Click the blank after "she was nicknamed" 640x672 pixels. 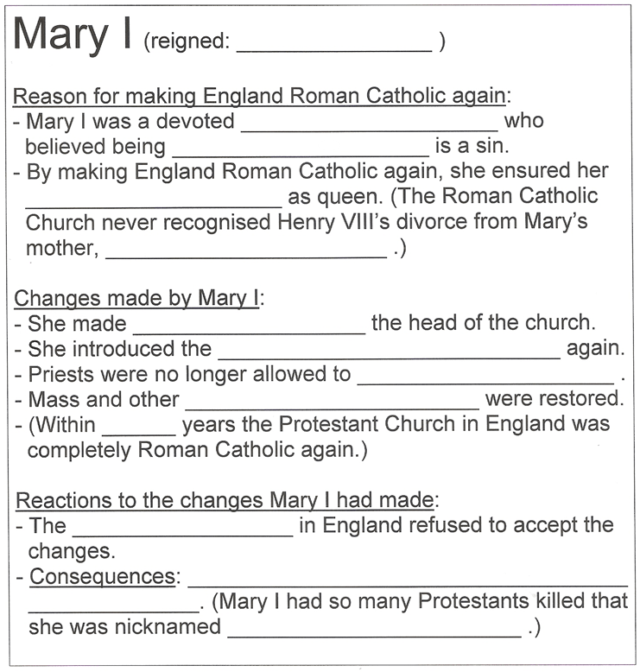[374, 631]
